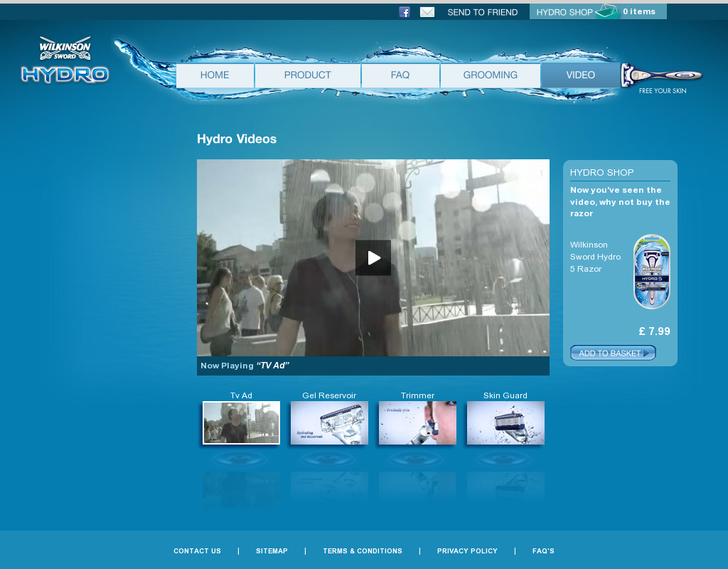Go to the Home tab

215,75
